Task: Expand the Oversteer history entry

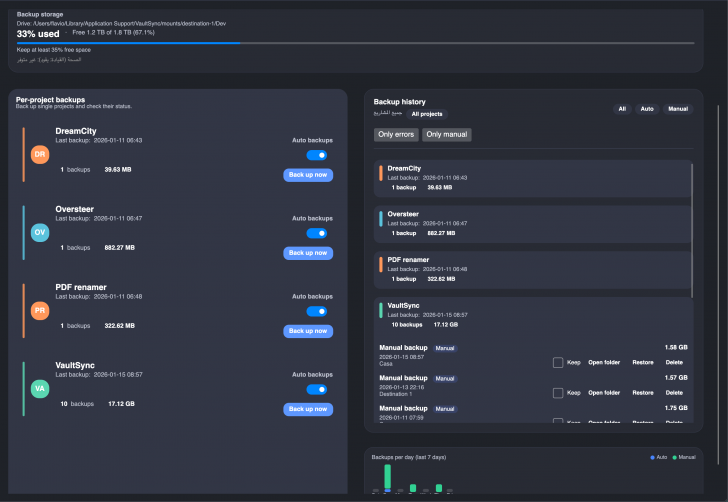Action: 533,224
